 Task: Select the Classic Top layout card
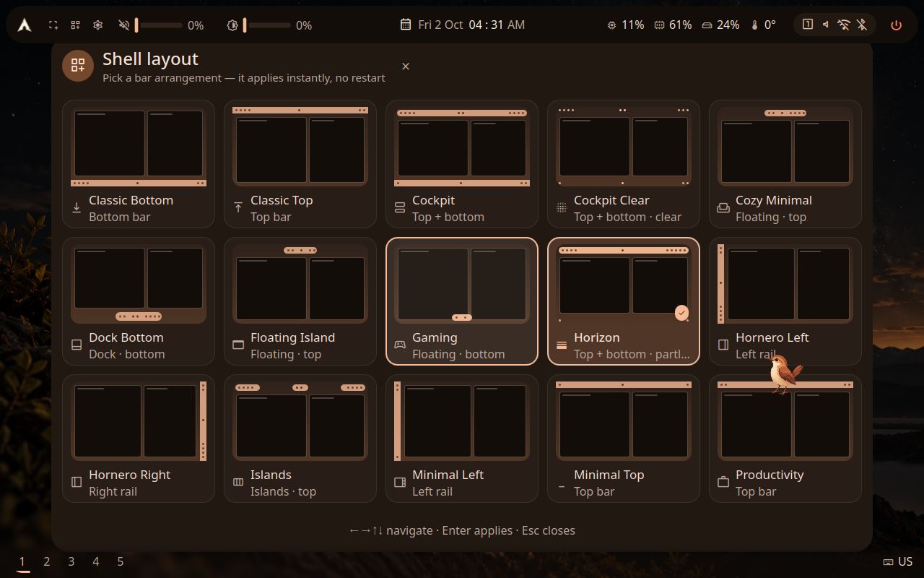[300, 164]
